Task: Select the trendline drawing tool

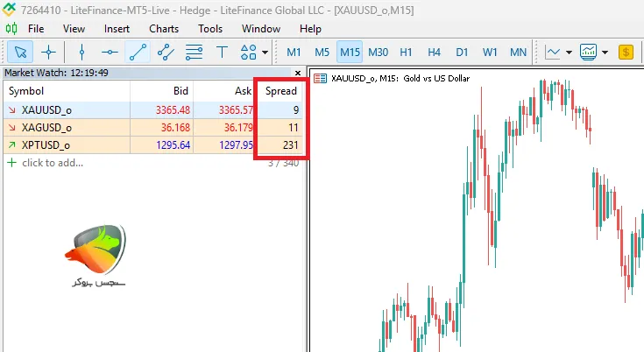Action: pyautogui.click(x=138, y=52)
